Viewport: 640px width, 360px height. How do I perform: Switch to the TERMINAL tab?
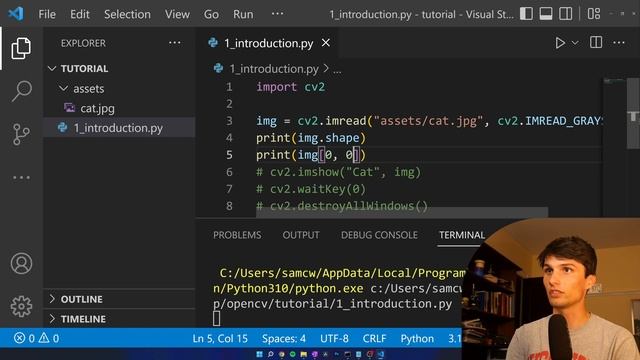click(x=462, y=235)
